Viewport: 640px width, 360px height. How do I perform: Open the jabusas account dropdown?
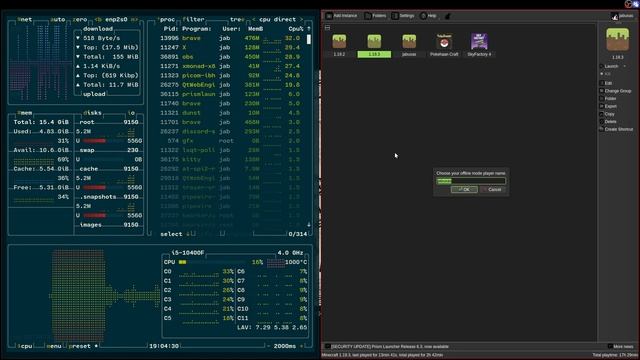click(x=622, y=16)
